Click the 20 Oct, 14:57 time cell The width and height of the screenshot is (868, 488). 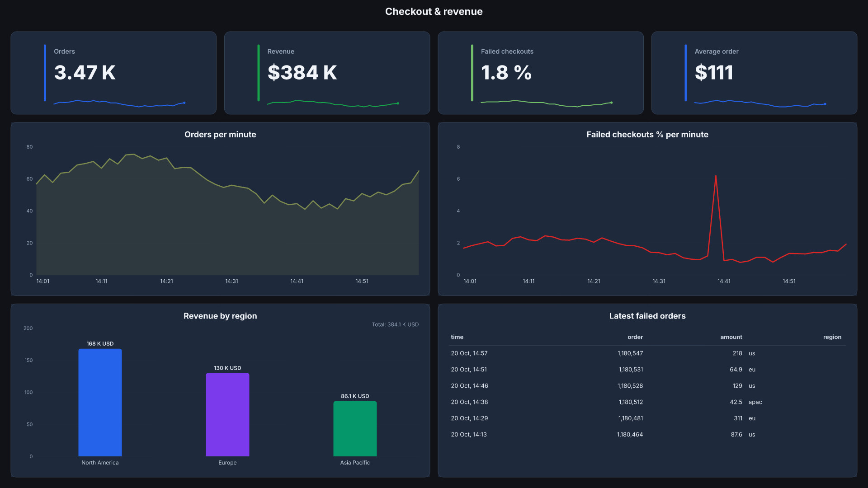469,353
